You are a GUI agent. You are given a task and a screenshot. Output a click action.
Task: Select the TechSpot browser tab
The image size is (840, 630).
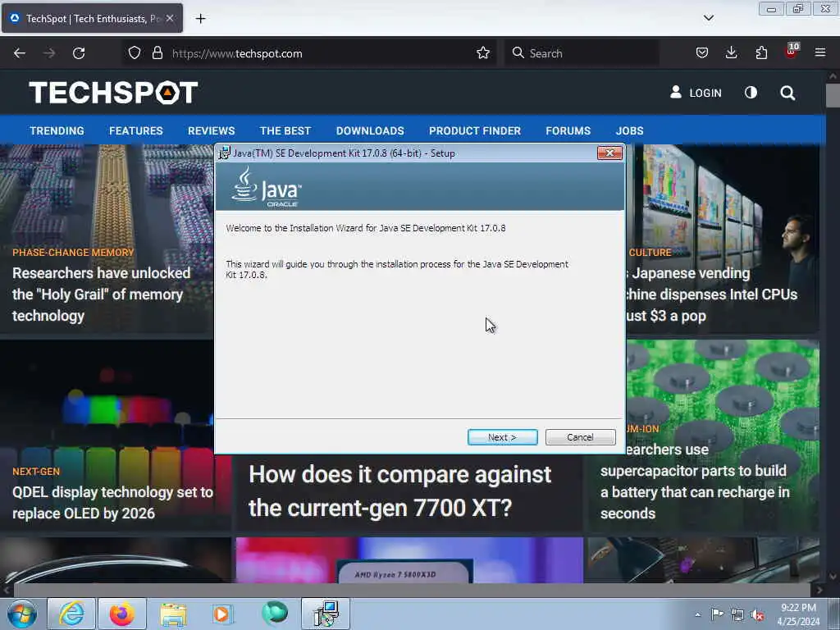pos(92,19)
